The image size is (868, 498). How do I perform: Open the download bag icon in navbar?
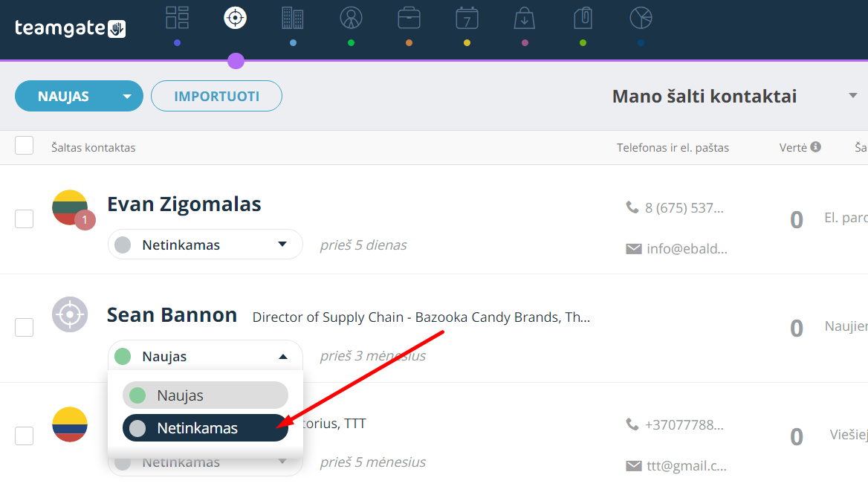point(524,18)
